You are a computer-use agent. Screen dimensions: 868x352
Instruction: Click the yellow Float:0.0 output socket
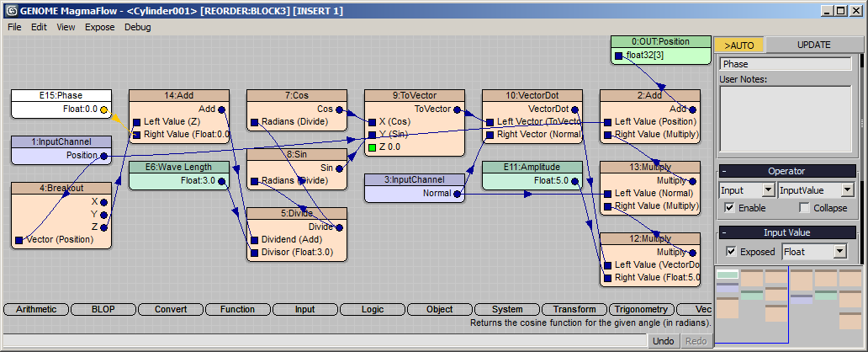click(103, 109)
